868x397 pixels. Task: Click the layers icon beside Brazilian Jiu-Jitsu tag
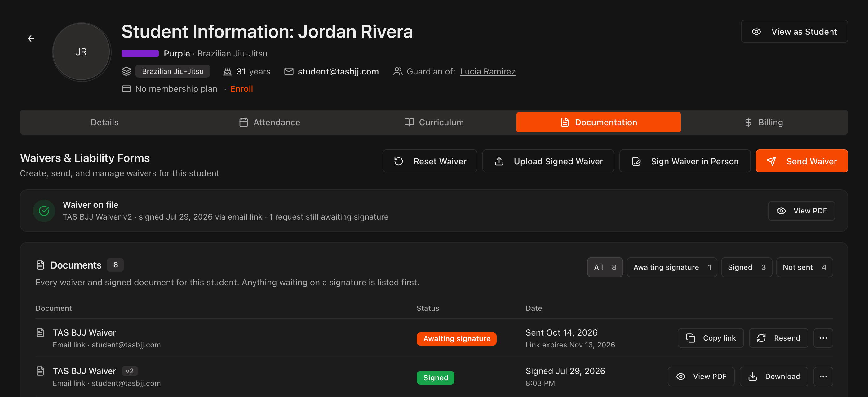click(x=126, y=71)
